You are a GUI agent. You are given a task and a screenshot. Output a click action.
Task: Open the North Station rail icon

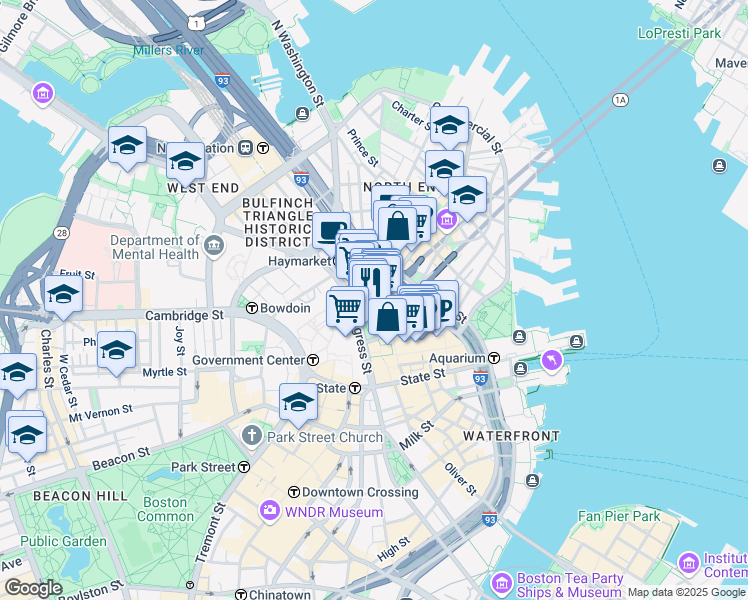point(246,148)
